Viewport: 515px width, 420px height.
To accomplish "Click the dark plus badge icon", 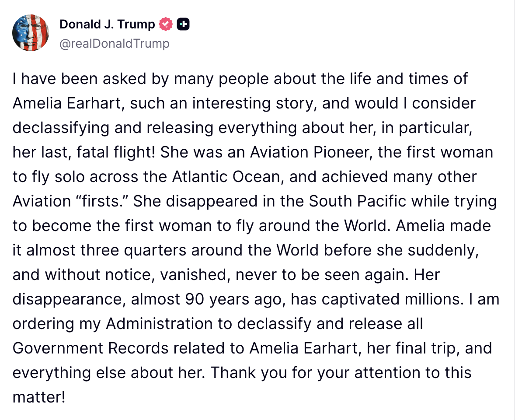I will tap(183, 24).
